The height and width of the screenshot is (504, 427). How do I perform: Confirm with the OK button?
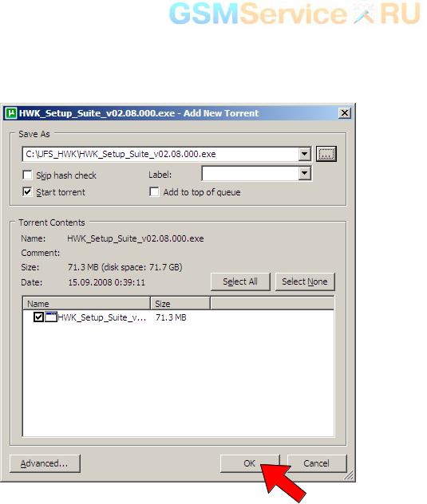[x=250, y=463]
